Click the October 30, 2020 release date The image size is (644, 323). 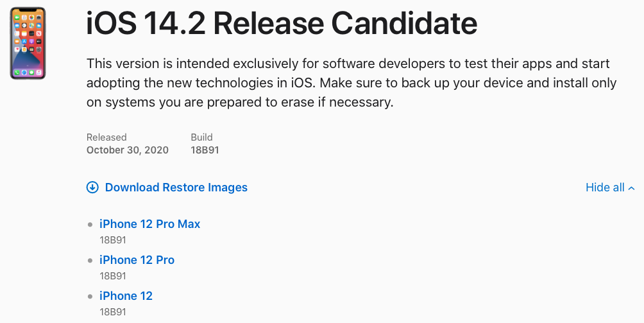coord(127,150)
